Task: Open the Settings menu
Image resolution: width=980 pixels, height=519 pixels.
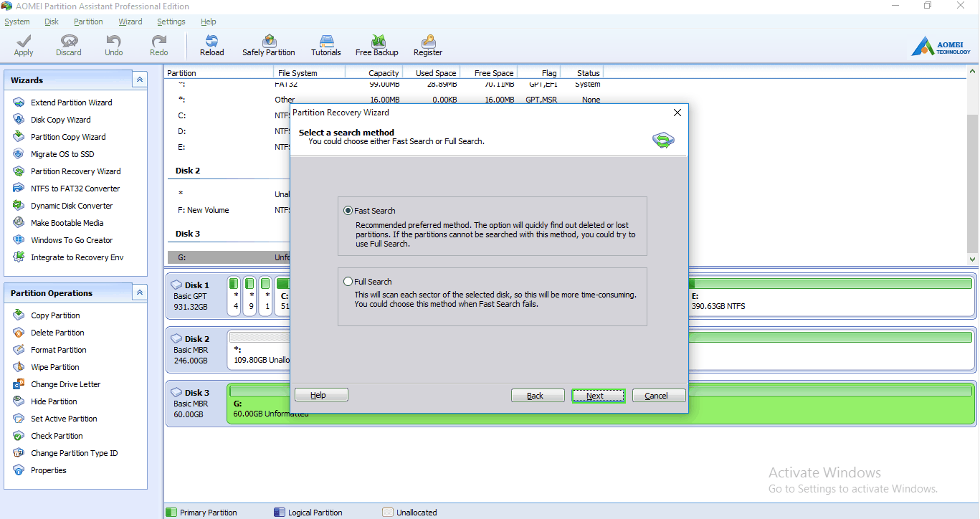Action: pyautogui.click(x=171, y=22)
